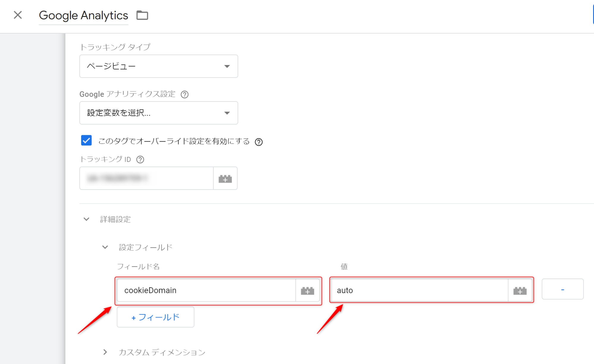Click the 値 column label

click(x=344, y=267)
